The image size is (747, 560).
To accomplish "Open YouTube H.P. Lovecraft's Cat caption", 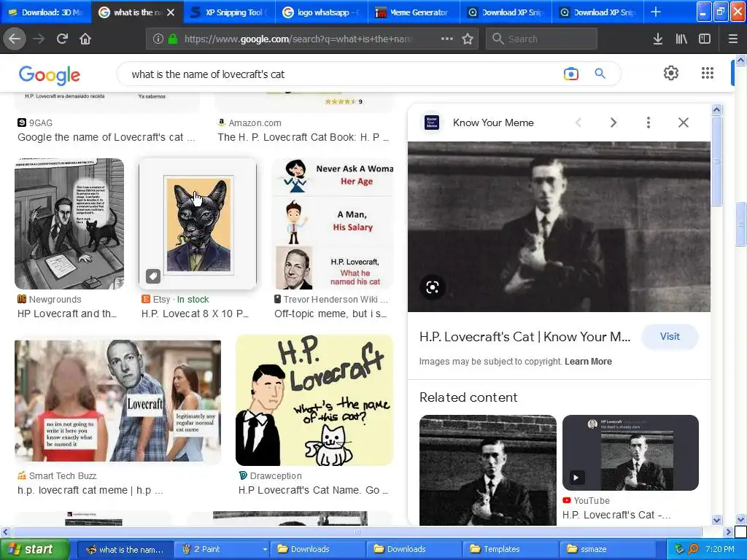I will 616,515.
